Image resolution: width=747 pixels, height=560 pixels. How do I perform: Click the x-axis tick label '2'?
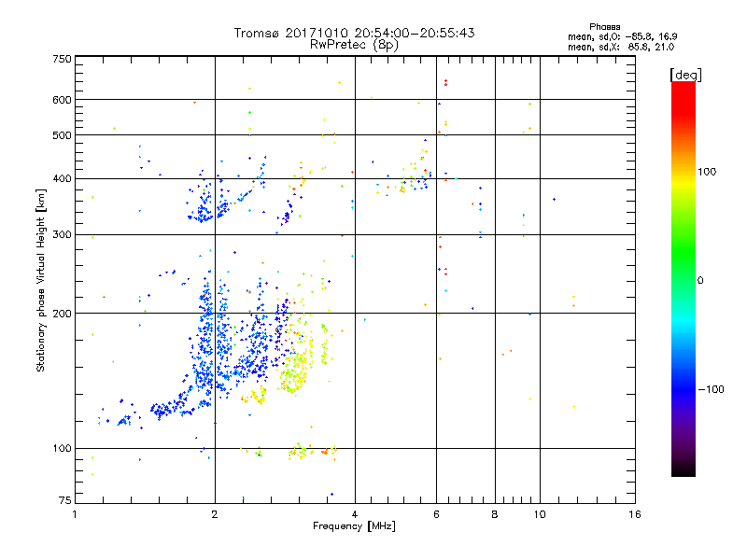coord(215,514)
